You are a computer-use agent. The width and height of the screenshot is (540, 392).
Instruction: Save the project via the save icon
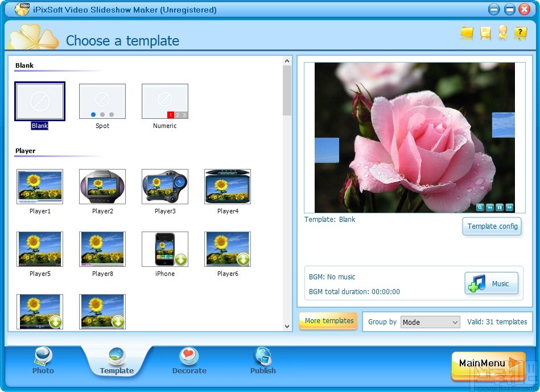pos(485,34)
